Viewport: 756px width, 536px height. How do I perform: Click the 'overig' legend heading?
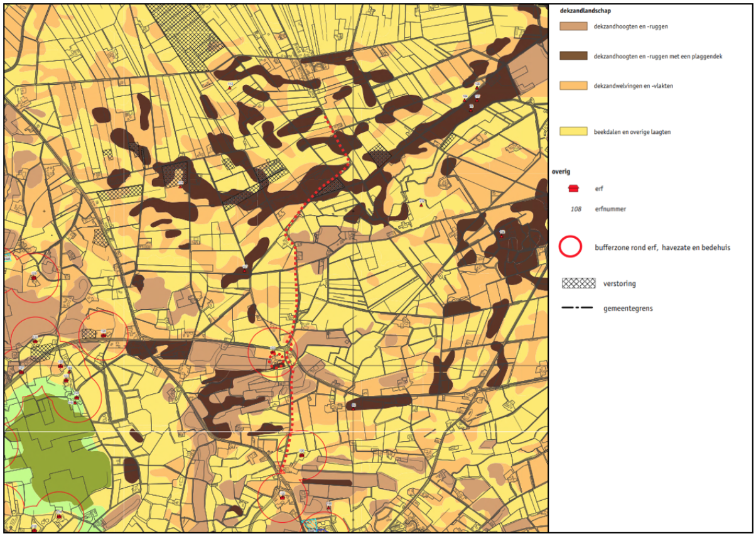pos(561,171)
